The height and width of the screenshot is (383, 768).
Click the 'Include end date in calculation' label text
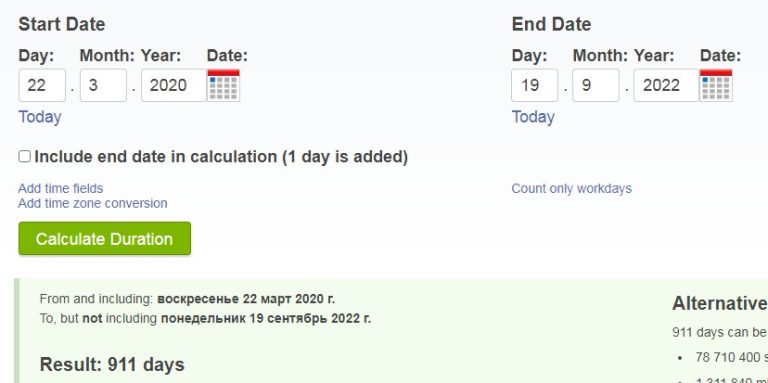(x=221, y=157)
